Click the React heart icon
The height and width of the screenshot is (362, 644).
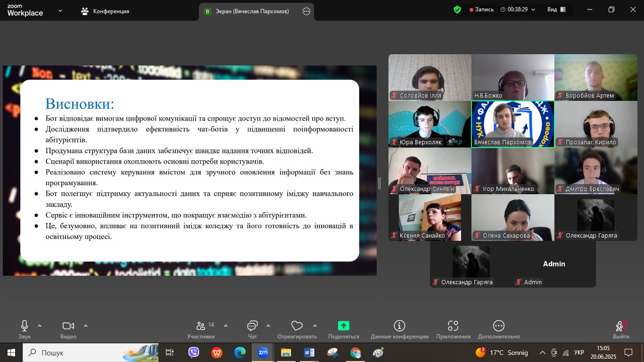point(297,326)
